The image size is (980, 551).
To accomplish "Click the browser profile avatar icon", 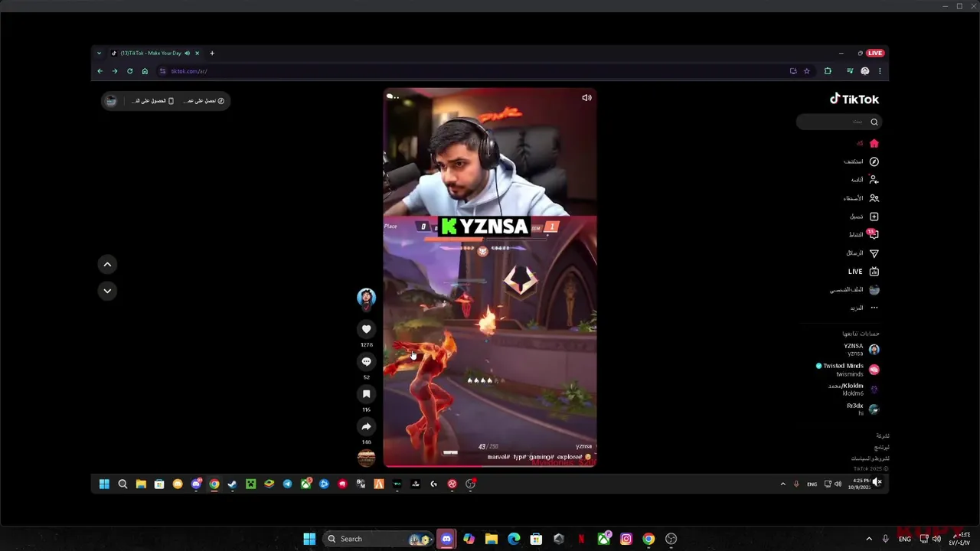I will point(865,71).
